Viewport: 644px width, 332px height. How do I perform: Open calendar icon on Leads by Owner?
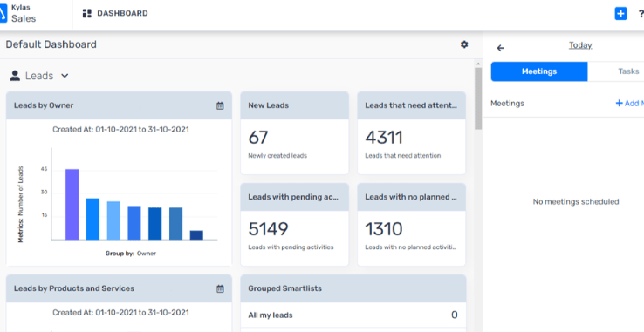pos(220,106)
